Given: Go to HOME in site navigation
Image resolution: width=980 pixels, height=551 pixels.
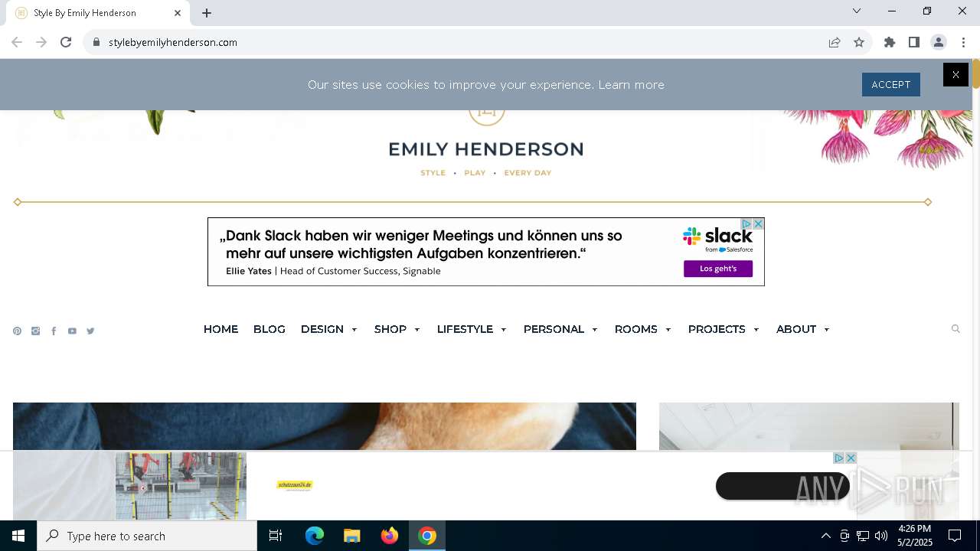Looking at the screenshot, I should (220, 329).
